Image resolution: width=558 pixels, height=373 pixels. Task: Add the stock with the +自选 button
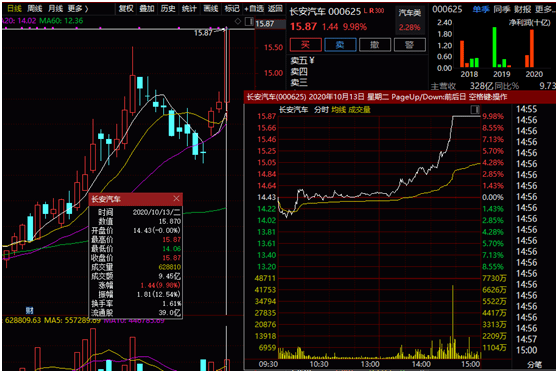click(x=254, y=9)
